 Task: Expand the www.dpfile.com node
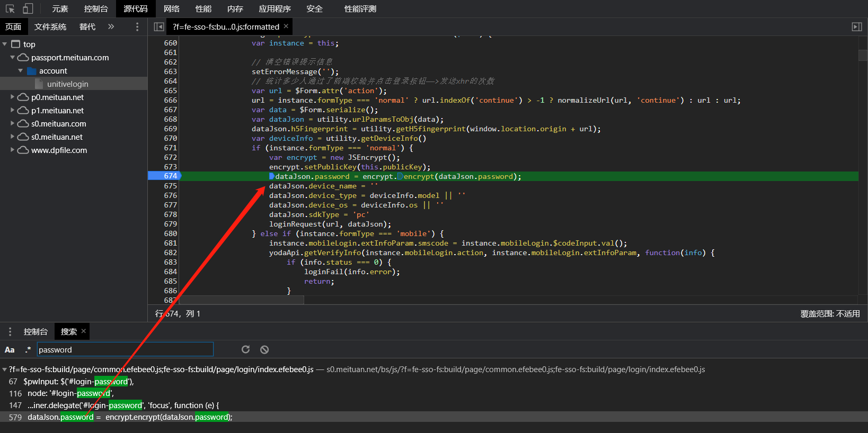(x=12, y=150)
